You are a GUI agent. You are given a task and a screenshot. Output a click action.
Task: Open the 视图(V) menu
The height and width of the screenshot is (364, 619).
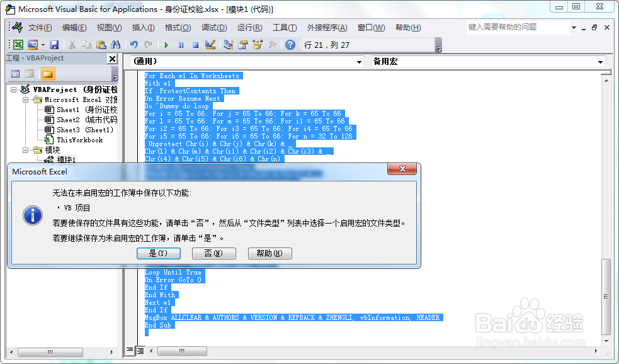point(109,28)
